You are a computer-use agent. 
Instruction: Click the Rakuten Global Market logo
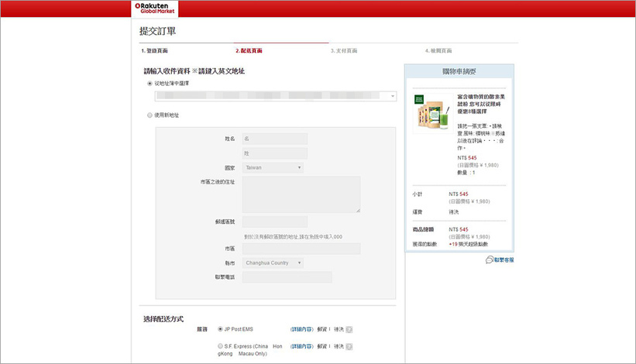(155, 9)
